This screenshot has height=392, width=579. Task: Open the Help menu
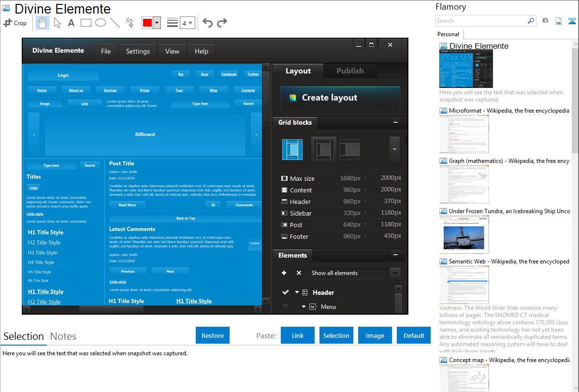point(201,51)
